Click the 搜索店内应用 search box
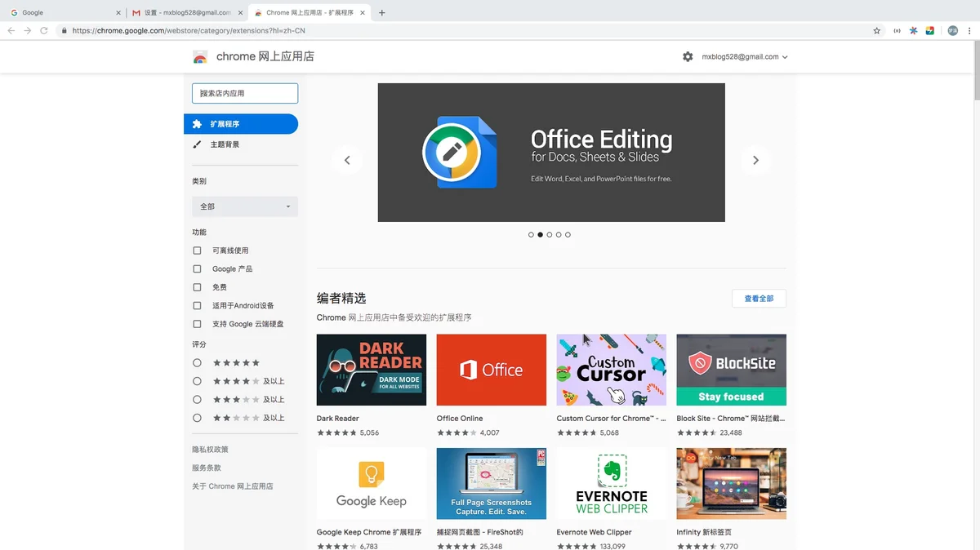This screenshot has height=550, width=980. coord(245,93)
